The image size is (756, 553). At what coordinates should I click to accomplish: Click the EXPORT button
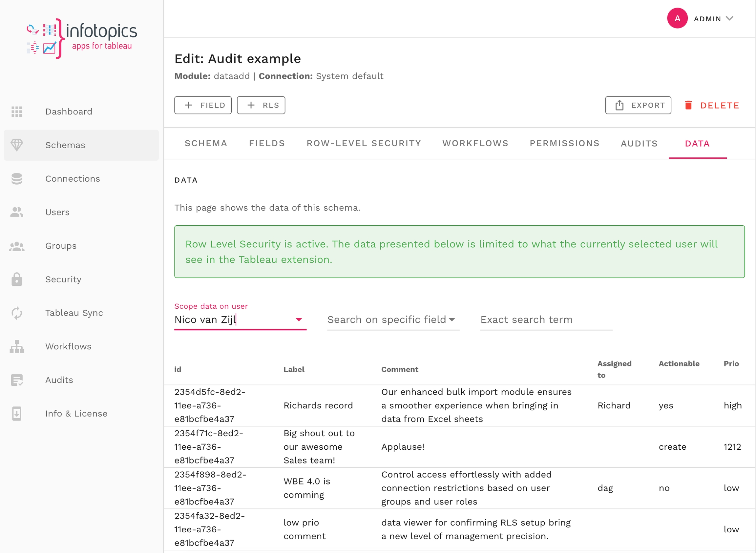(x=638, y=105)
